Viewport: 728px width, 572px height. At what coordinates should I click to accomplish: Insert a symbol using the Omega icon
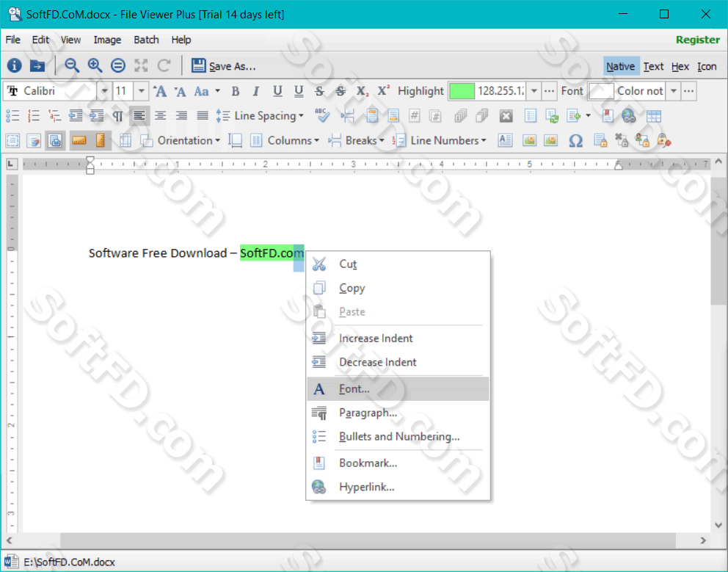(575, 140)
